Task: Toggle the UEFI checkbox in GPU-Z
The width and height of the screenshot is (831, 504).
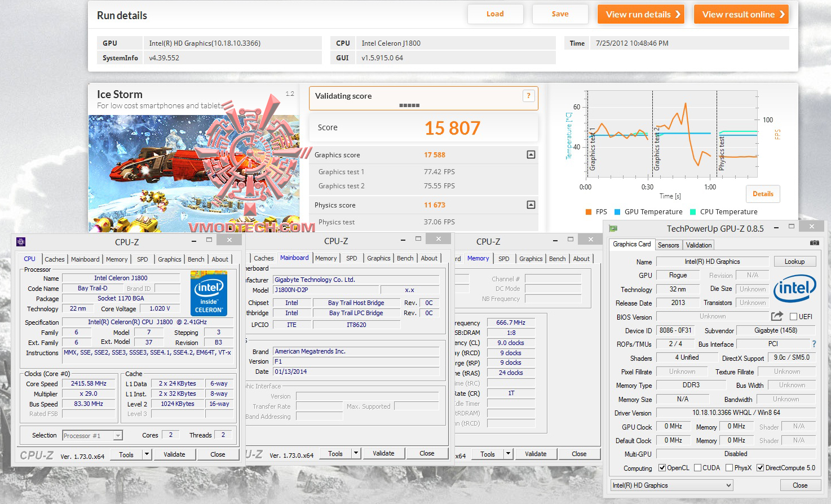Action: click(793, 317)
